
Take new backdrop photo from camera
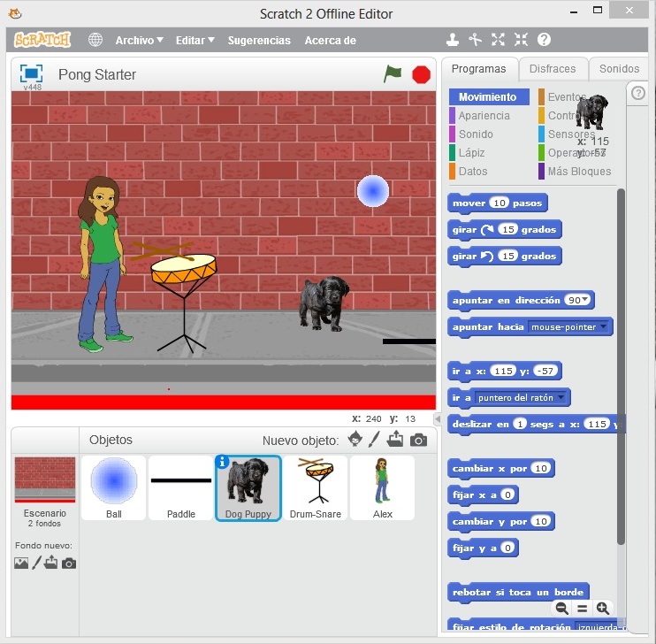(x=69, y=563)
